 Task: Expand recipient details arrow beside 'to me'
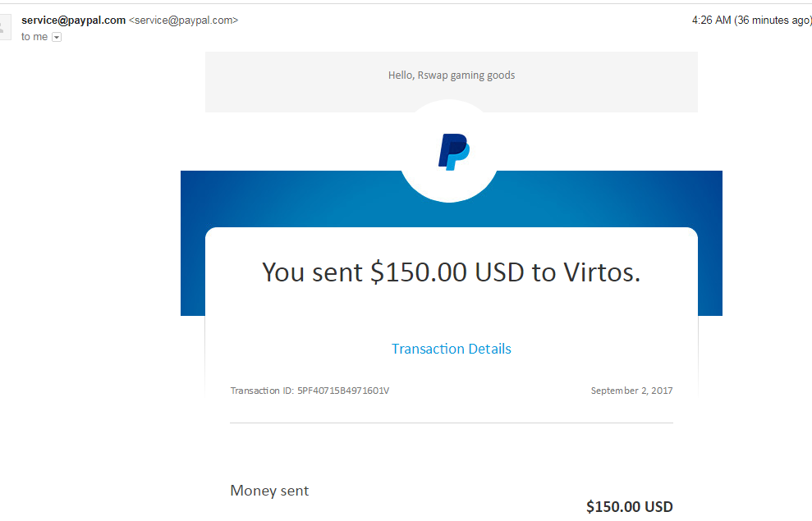tap(57, 37)
